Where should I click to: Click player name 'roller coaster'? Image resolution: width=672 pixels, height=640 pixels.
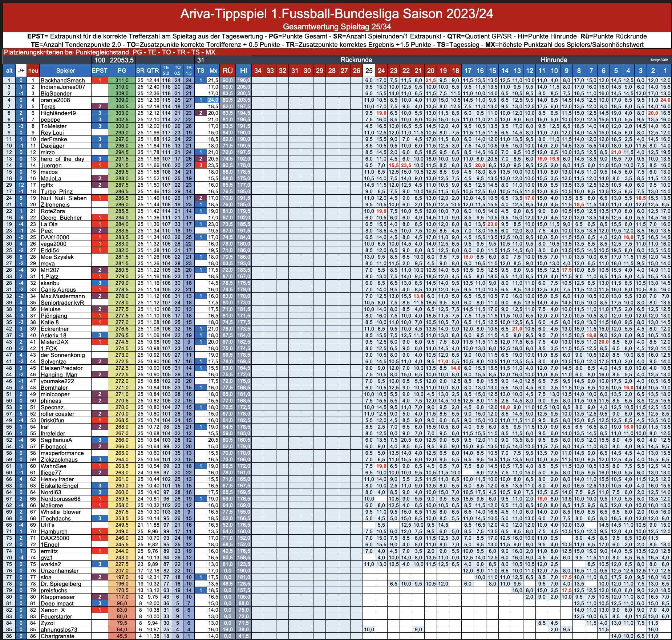[x=57, y=414]
